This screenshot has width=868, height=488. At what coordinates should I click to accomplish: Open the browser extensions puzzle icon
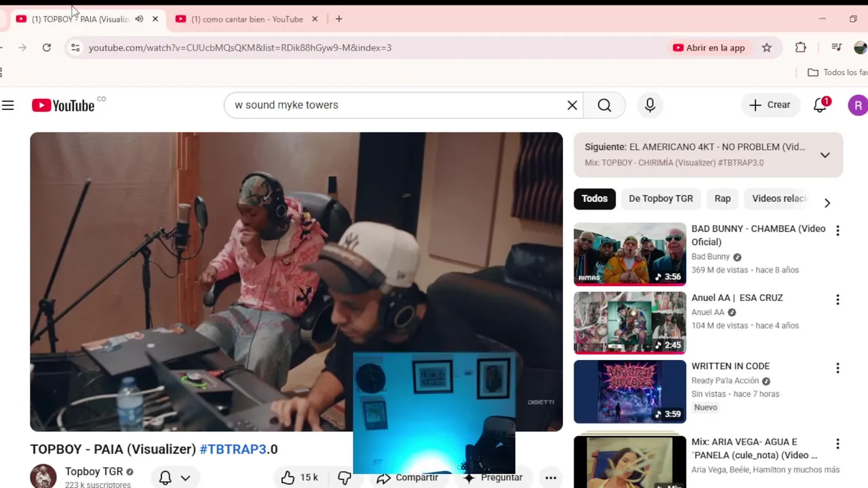[x=801, y=47]
